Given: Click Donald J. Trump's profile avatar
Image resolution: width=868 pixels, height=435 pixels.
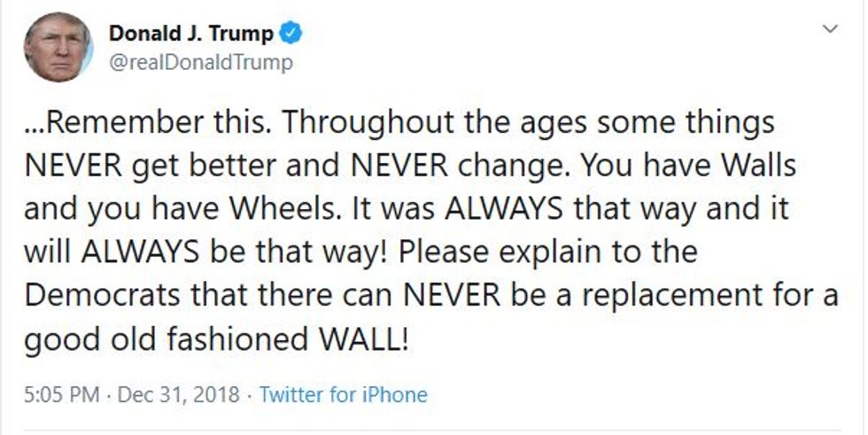Looking at the screenshot, I should click(58, 47).
